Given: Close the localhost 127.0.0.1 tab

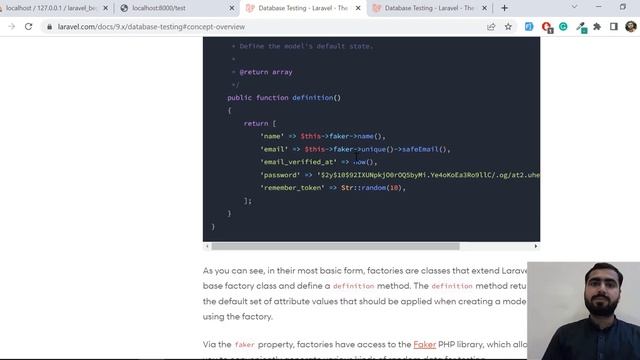Looking at the screenshot, I should tap(105, 8).
